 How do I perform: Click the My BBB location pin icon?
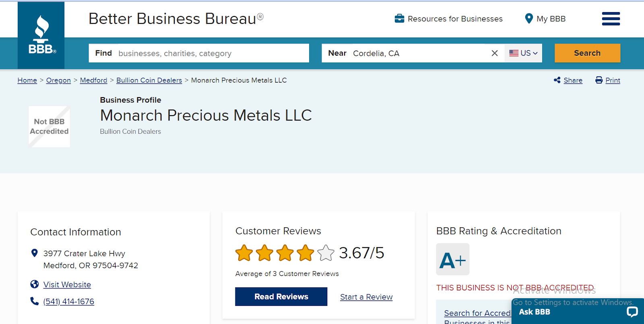tap(529, 19)
